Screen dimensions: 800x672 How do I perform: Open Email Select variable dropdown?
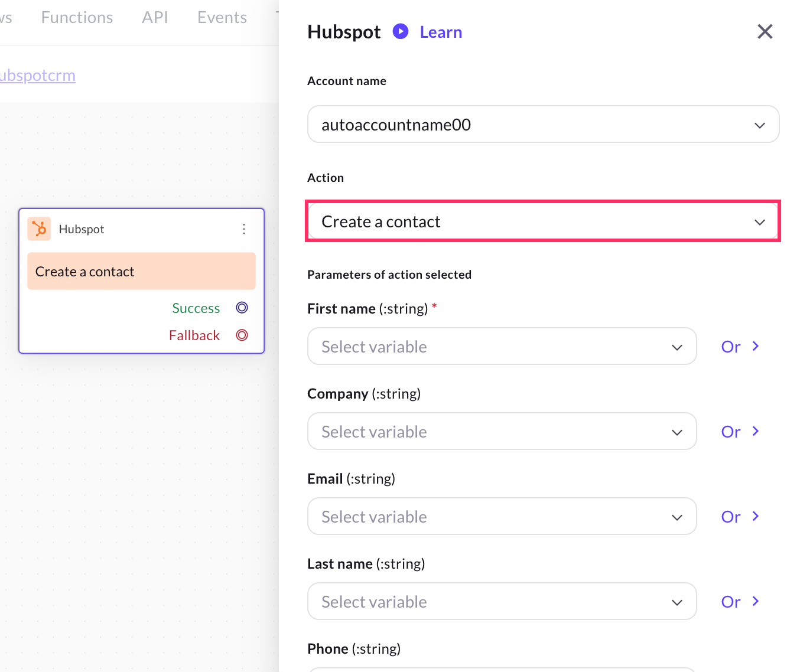point(502,517)
